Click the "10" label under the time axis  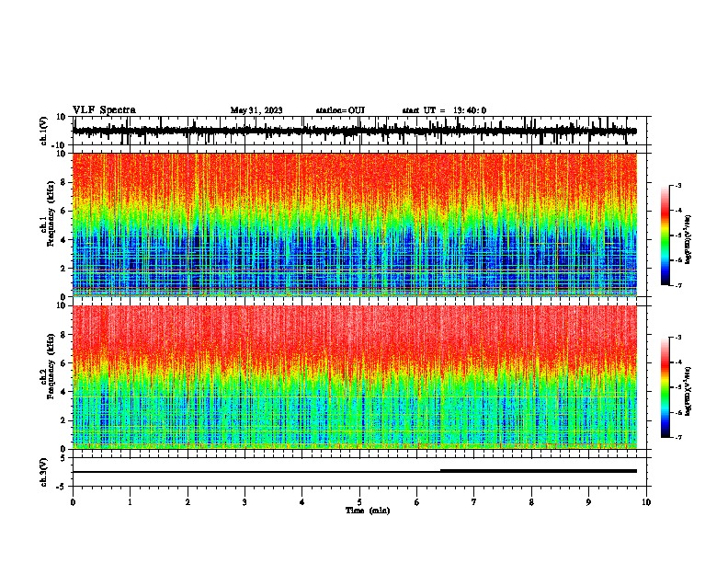[x=646, y=502]
